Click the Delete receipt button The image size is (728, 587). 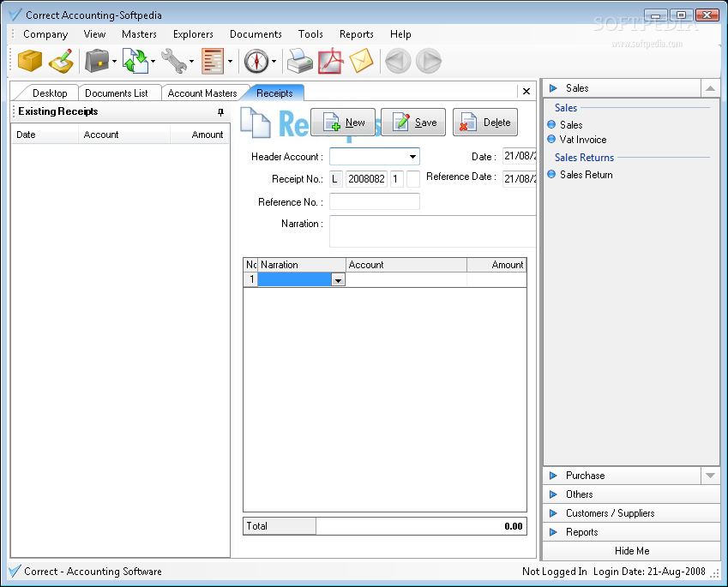click(485, 123)
